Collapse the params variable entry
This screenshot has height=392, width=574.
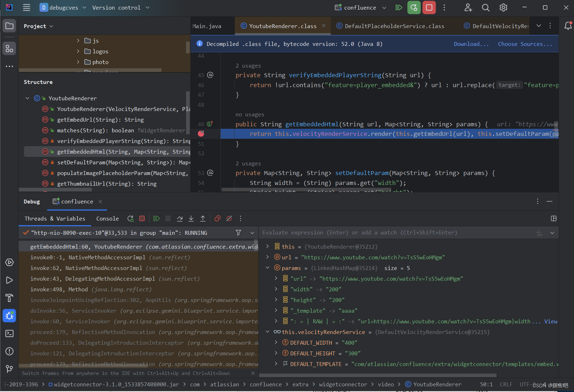(x=268, y=267)
